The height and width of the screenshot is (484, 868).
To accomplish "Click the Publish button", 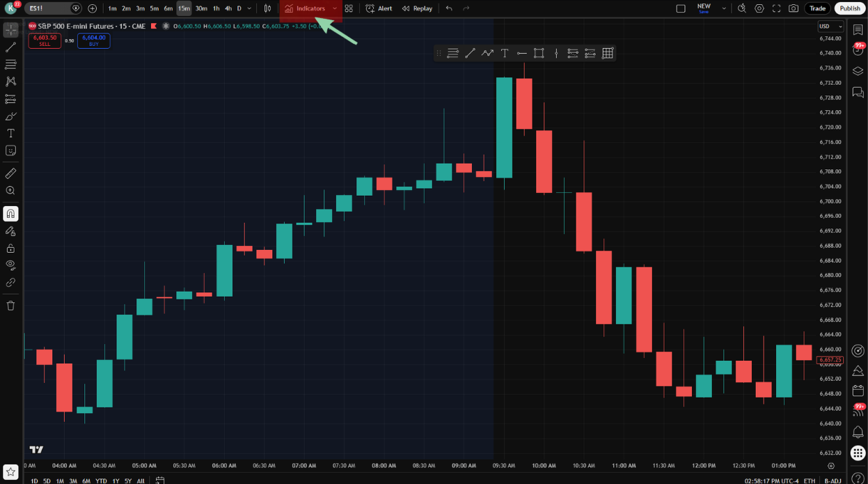I will 850,8.
